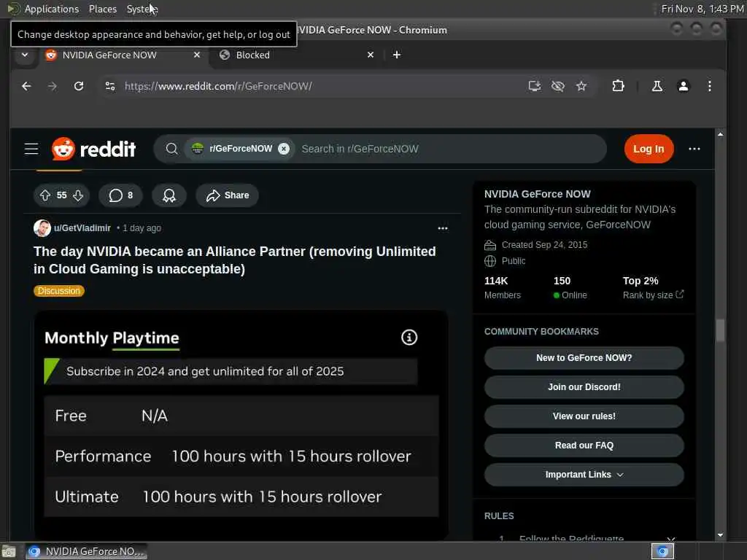Downvote the post with 55 points
The width and height of the screenshot is (747, 560).
[x=78, y=195]
